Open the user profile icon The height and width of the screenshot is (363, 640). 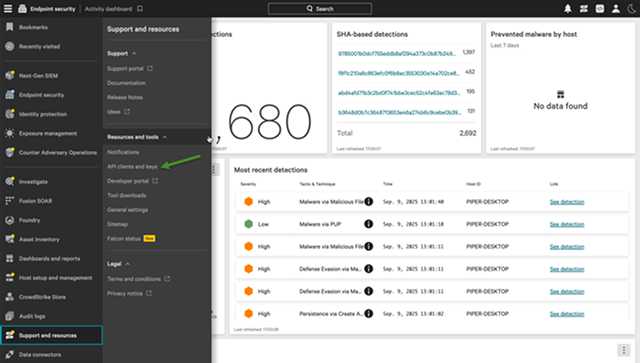(x=616, y=9)
